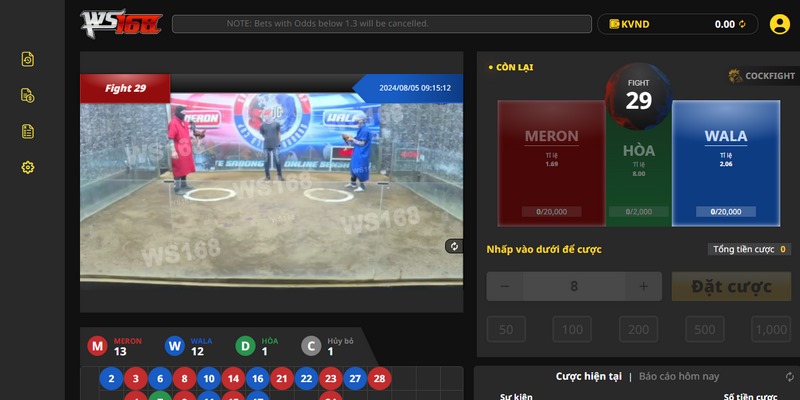Open the settings gear in sidebar
Image resolution: width=800 pixels, height=400 pixels.
click(x=28, y=167)
